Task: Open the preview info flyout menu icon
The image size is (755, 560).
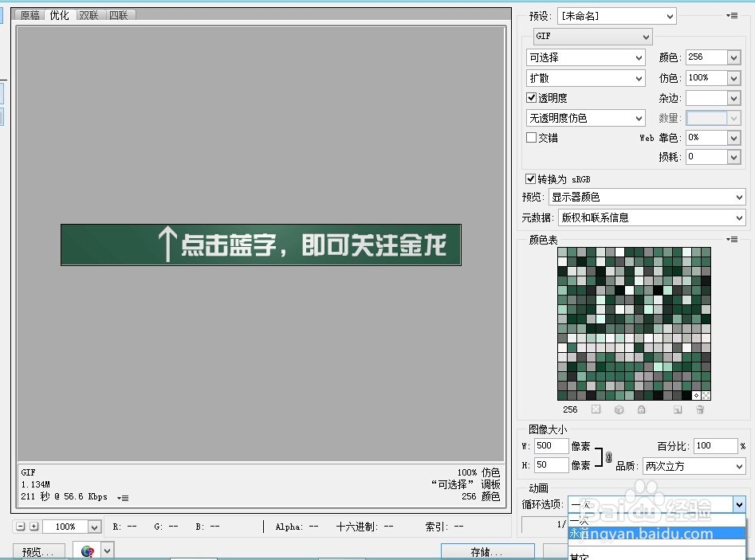Action: 123,498
